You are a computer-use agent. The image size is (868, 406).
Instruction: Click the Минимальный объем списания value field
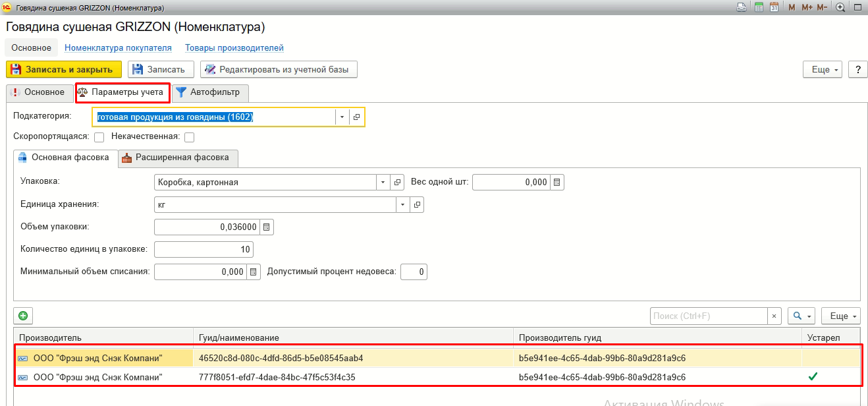[200, 272]
